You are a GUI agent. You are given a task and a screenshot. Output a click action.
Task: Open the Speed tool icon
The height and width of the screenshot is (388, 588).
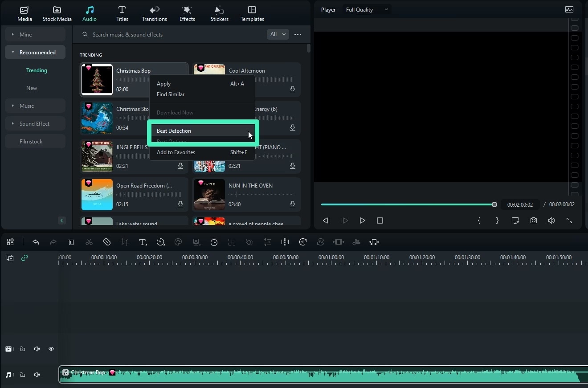(x=161, y=242)
